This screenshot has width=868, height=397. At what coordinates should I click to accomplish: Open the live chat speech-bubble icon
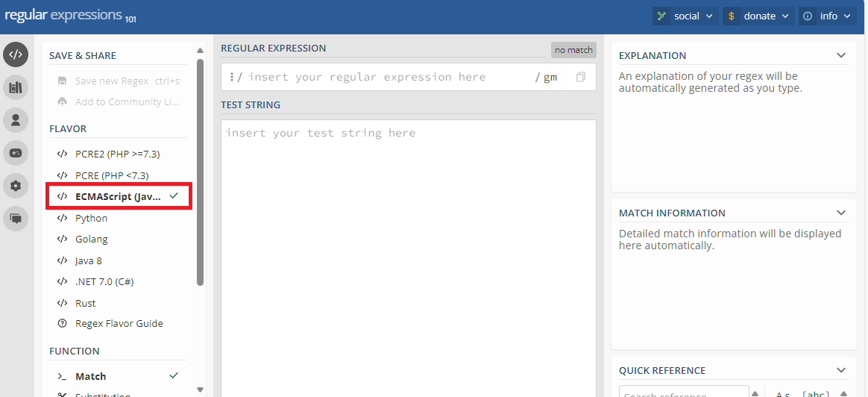(x=16, y=219)
